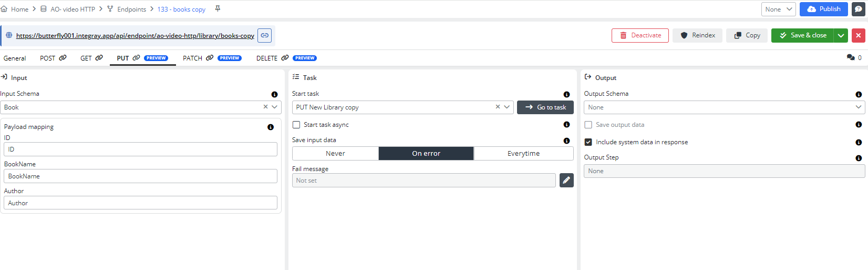Switch to the PATCH tab
The width and height of the screenshot is (868, 270).
coord(192,58)
